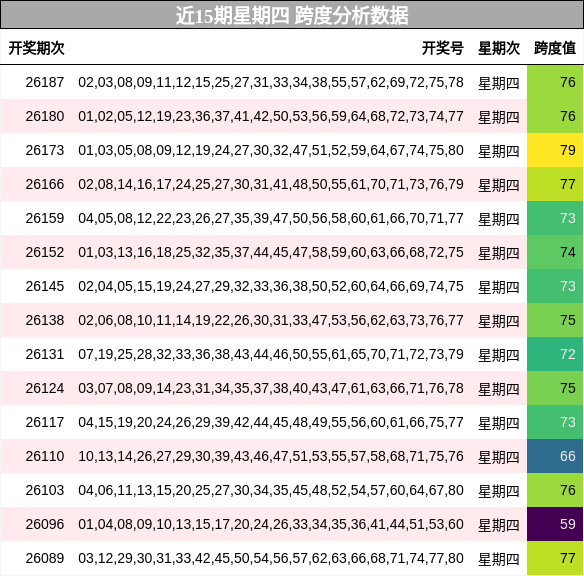This screenshot has width=584, height=576.
Task: Click the 开奖期次 column header
Action: tap(36, 48)
